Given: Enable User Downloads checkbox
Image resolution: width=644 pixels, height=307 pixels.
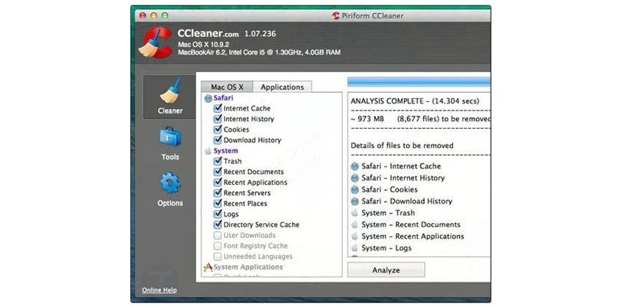Looking at the screenshot, I should [x=218, y=236].
